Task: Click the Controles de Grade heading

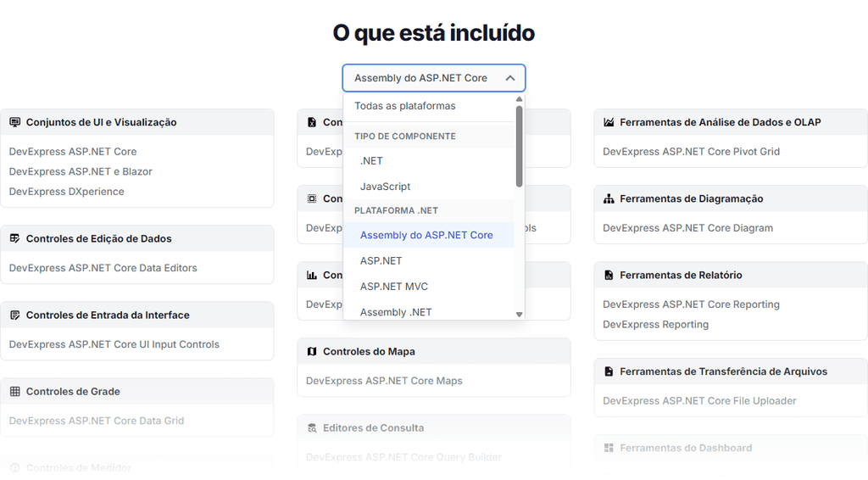Action: click(x=73, y=392)
